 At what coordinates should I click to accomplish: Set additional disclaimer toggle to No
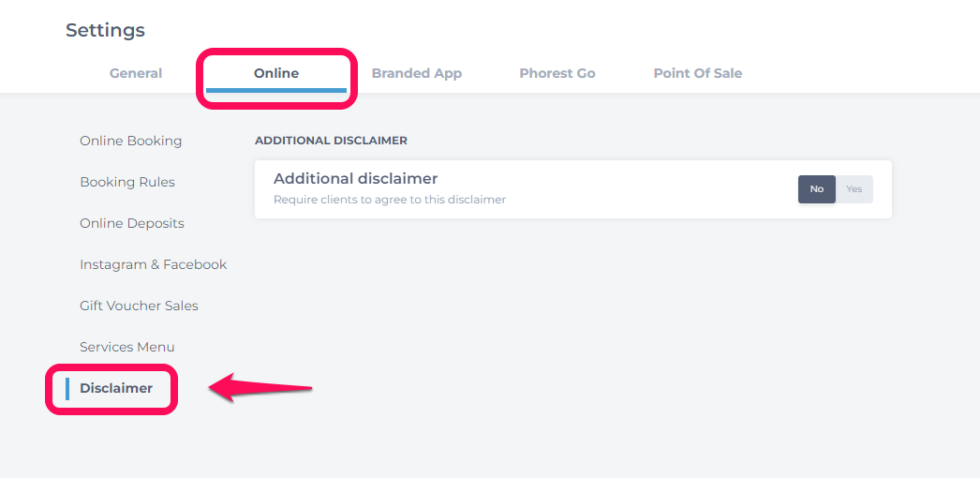coord(817,189)
